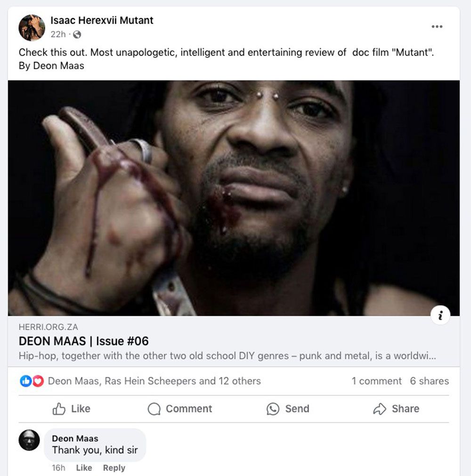
Task: Like Deon Maas's comment
Action: point(84,468)
